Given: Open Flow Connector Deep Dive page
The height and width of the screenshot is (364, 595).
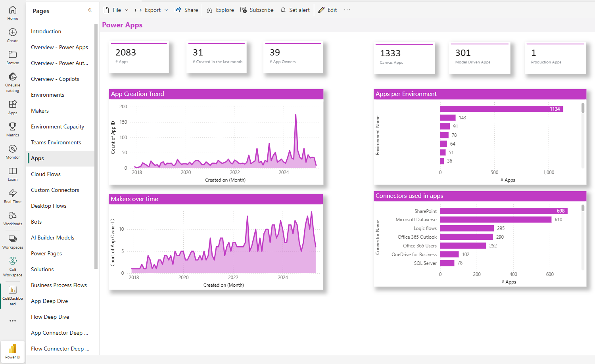Looking at the screenshot, I should click(60, 349).
